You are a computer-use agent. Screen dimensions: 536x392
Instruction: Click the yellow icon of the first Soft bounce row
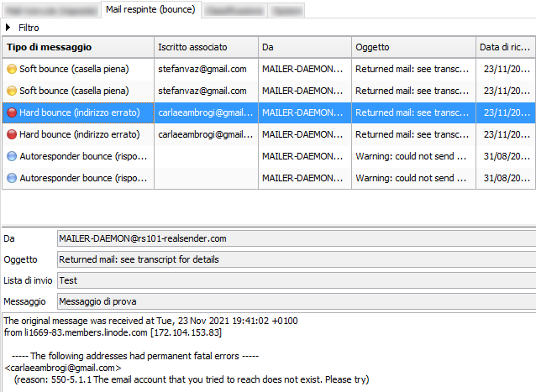(x=12, y=69)
